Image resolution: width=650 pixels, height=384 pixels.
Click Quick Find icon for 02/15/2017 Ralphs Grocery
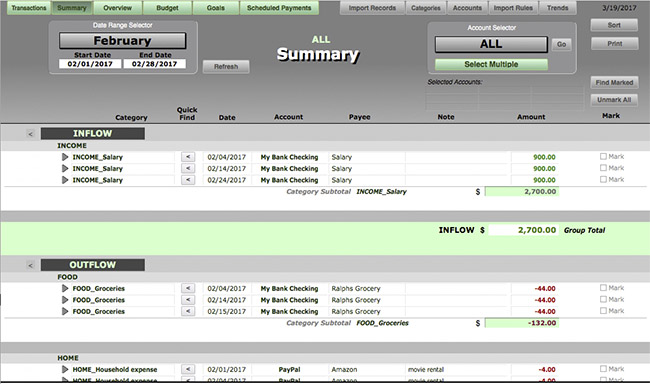coord(188,311)
